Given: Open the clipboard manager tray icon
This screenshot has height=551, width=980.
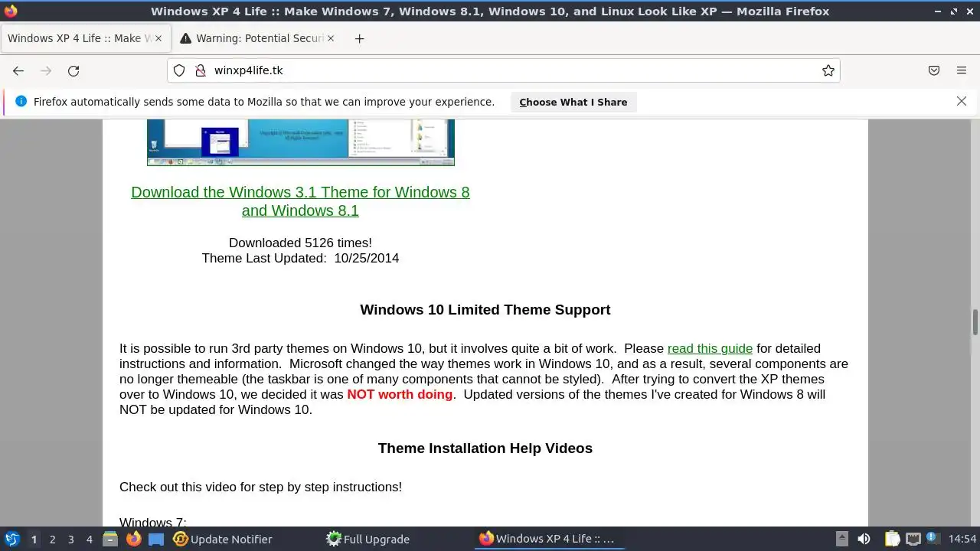Looking at the screenshot, I should pyautogui.click(x=892, y=539).
